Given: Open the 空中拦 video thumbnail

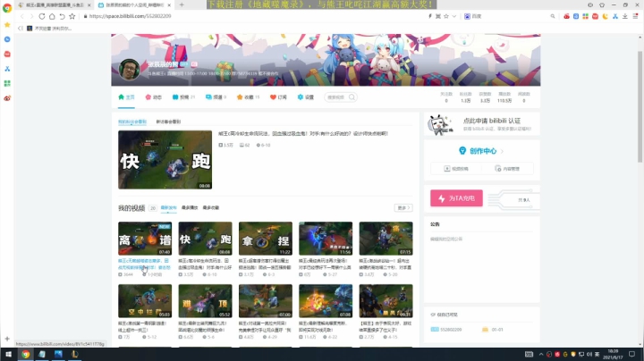Looking at the screenshot, I should [145, 301].
